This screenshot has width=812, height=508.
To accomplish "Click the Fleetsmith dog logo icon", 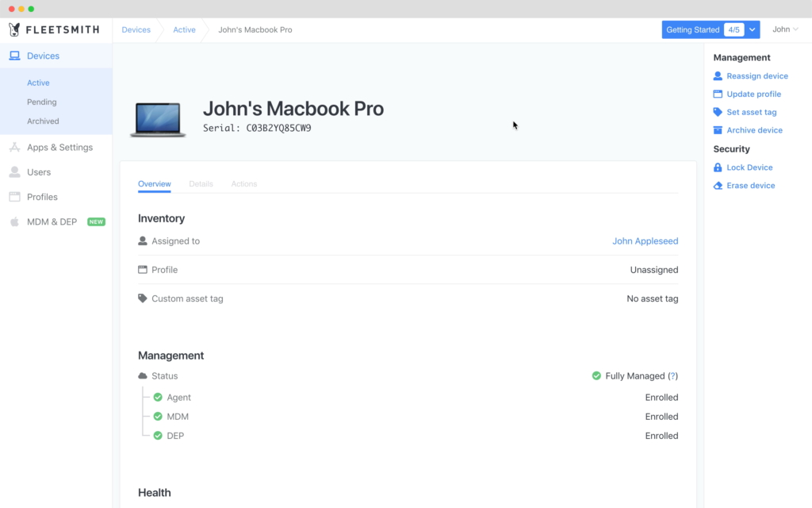I will 14,29.
